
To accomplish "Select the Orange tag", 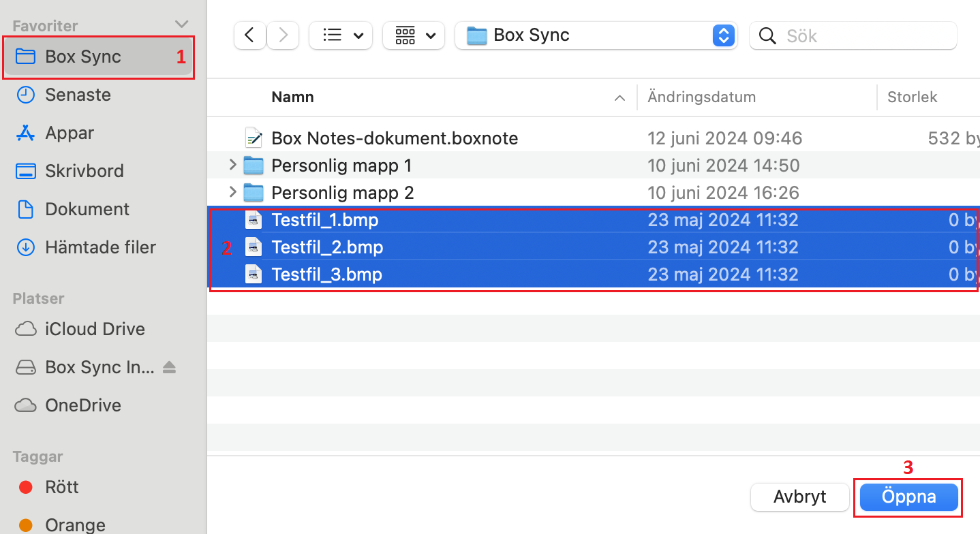I will click(75, 524).
